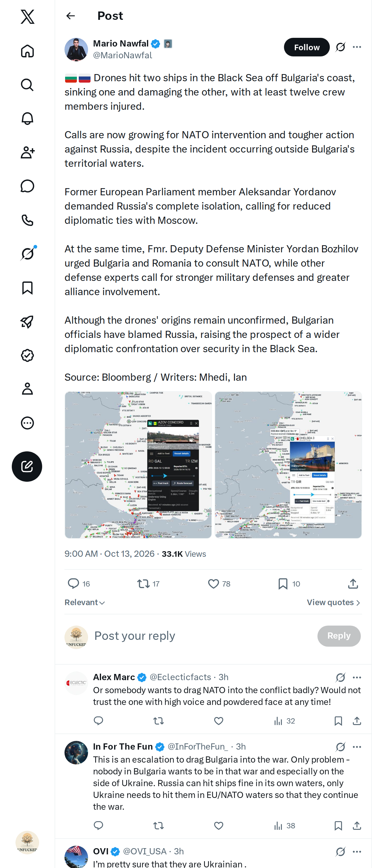Open more options on Alex Marc's reply

357,677
